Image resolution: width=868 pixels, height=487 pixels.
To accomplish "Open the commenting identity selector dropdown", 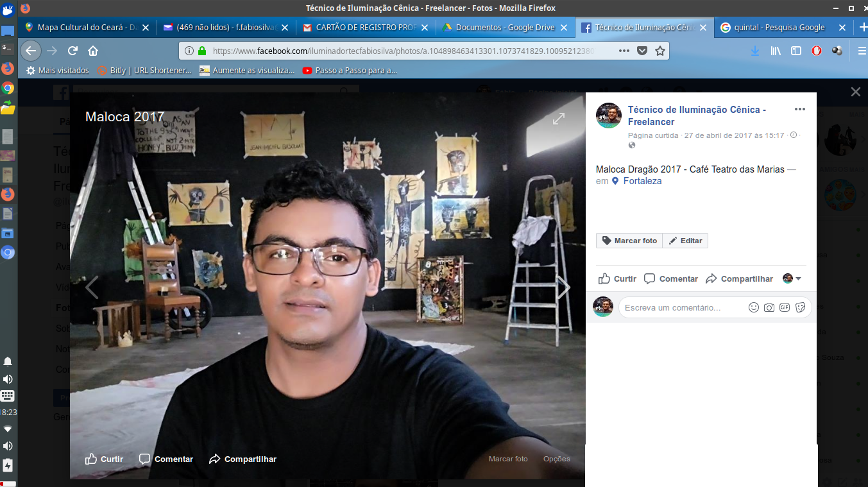I will coord(792,278).
